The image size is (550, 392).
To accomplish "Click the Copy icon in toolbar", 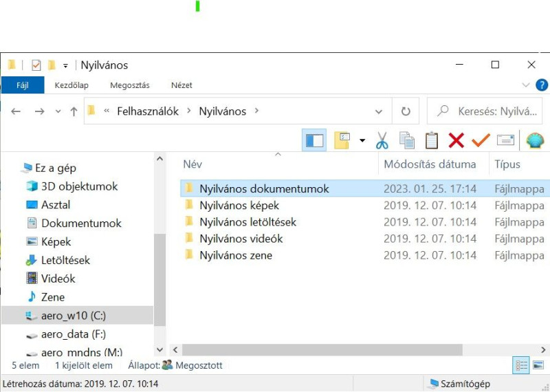I will click(407, 140).
